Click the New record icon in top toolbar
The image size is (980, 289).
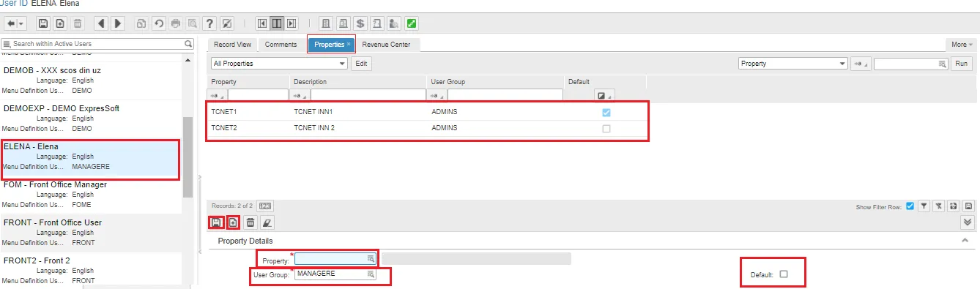(x=60, y=23)
